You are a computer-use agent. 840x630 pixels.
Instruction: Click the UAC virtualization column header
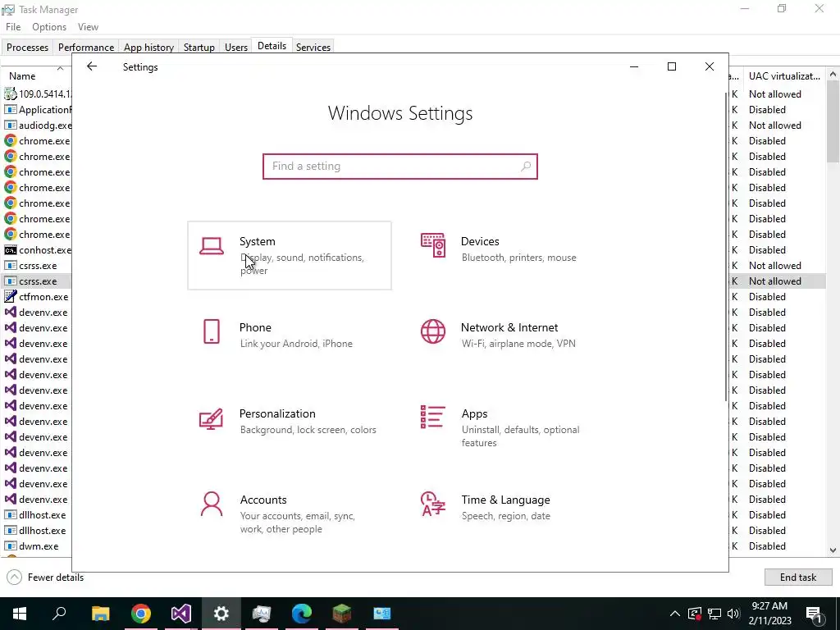click(784, 76)
